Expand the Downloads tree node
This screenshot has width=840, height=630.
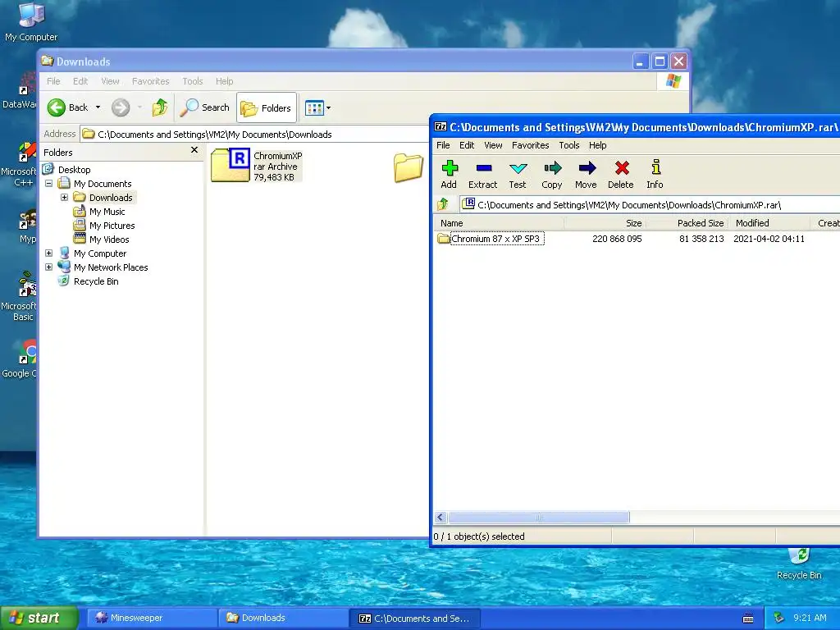(64, 197)
